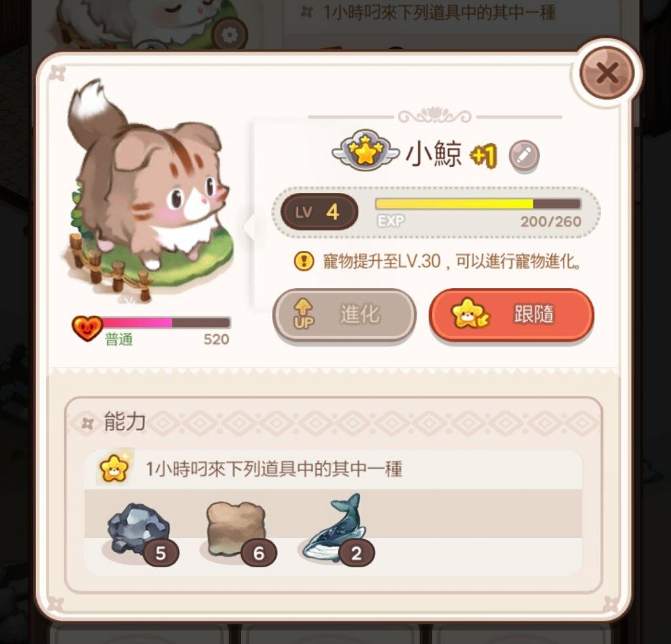Tap the heart mood icon
The image size is (671, 644).
[87, 328]
